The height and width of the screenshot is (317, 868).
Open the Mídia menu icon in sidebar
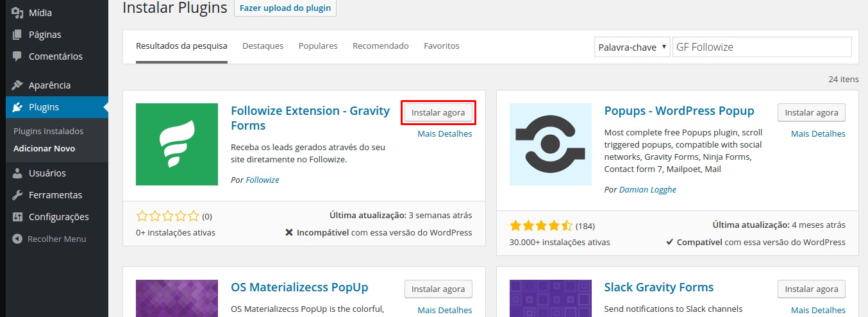[x=17, y=13]
